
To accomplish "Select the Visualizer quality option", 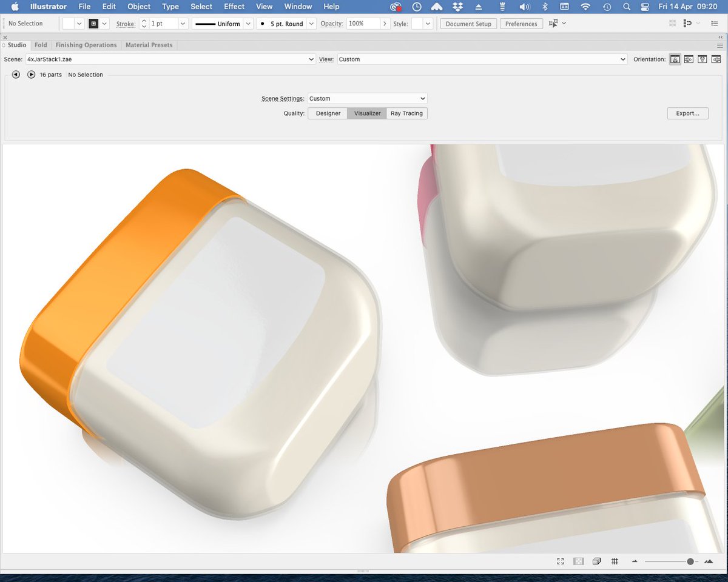I will pos(366,113).
